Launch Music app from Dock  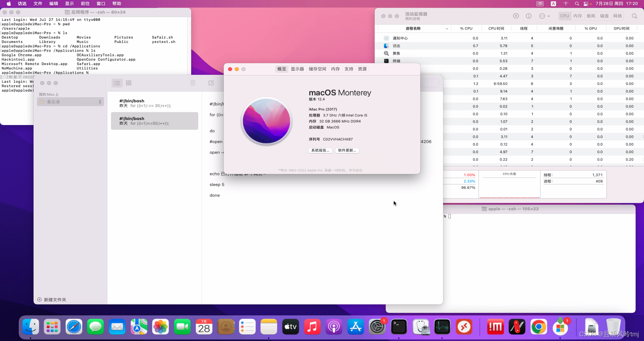click(x=312, y=327)
